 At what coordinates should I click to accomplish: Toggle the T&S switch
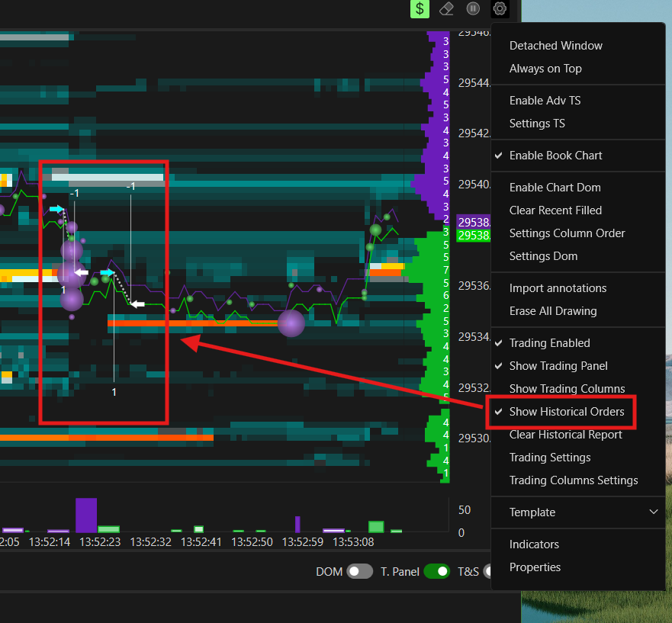coord(487,571)
